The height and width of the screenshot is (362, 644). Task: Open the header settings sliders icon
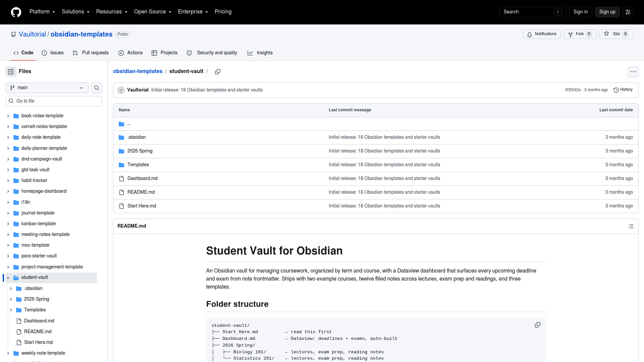[x=628, y=12]
